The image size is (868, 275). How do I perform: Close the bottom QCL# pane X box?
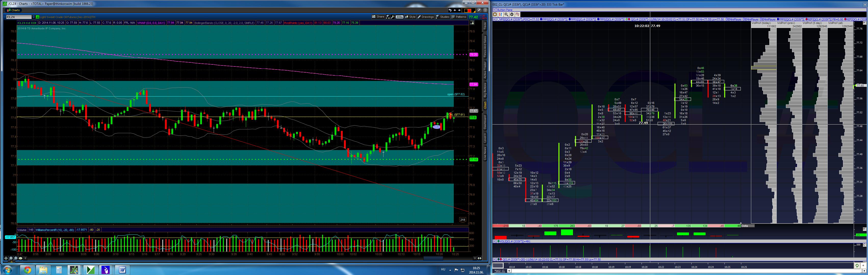coord(495,259)
